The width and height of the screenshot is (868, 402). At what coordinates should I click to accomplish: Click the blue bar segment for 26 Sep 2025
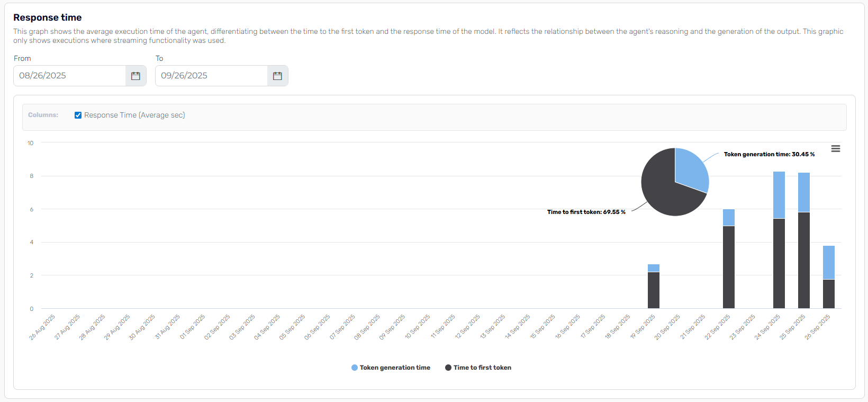(829, 262)
